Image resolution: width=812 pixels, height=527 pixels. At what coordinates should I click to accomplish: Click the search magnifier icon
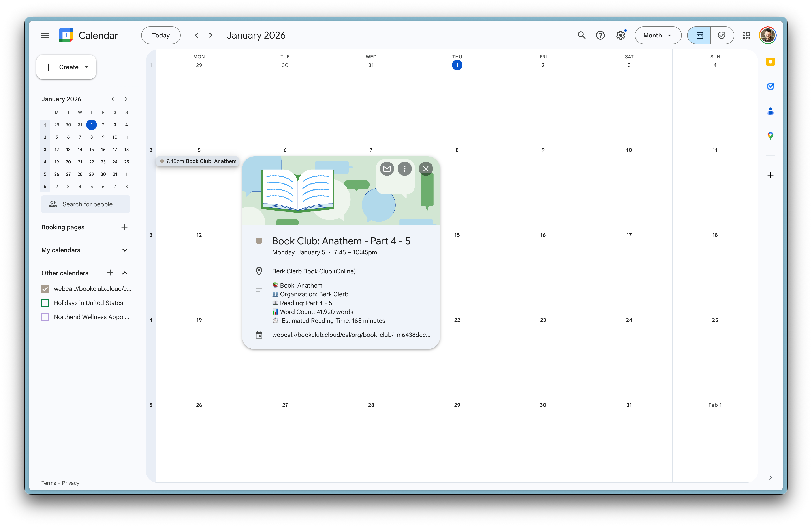(x=581, y=35)
